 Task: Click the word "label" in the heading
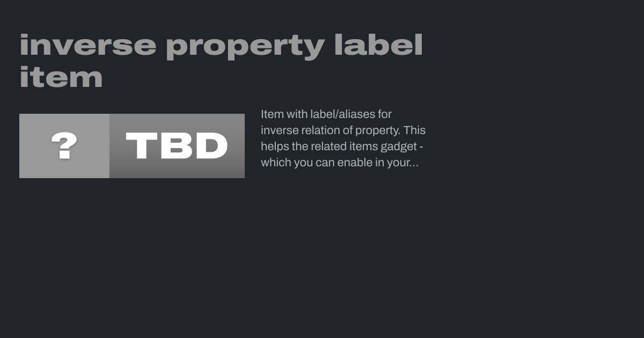pos(378,45)
